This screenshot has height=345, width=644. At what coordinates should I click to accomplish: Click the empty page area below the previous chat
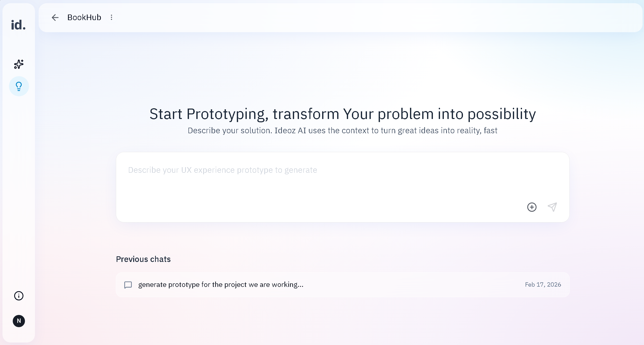(342, 321)
